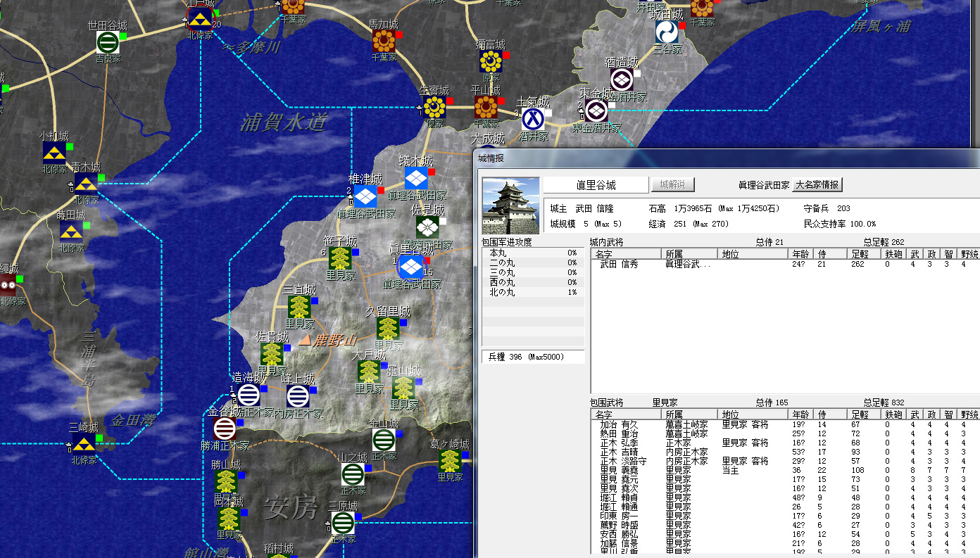
Task: Sort 城内武将 table by 年齢 header
Action: click(801, 254)
